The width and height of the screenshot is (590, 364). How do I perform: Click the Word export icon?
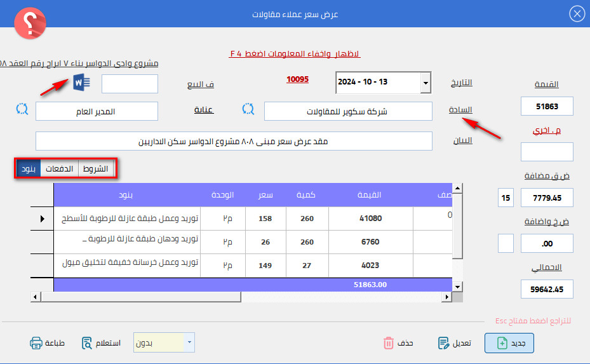coord(83,83)
